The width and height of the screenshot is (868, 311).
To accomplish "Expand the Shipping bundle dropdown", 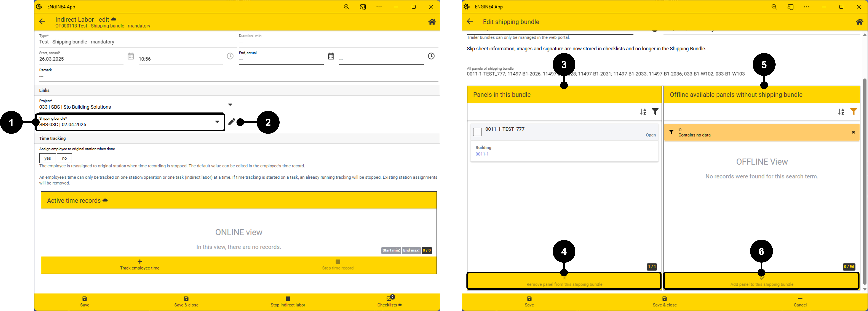I will pyautogui.click(x=217, y=122).
